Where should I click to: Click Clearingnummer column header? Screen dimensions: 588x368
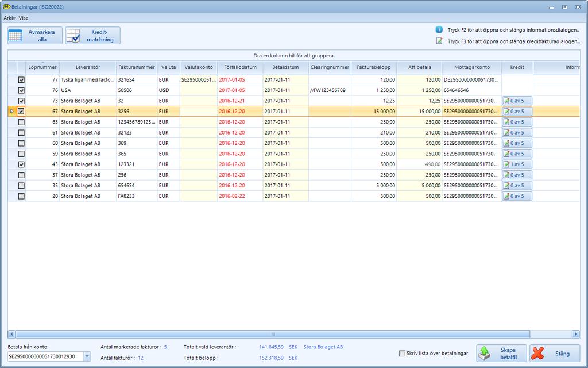(x=330, y=67)
